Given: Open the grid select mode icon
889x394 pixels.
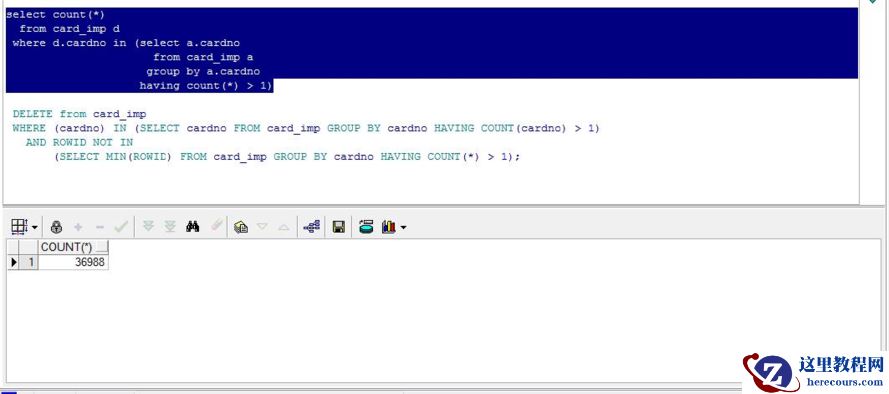Looking at the screenshot, I should pos(19,227).
